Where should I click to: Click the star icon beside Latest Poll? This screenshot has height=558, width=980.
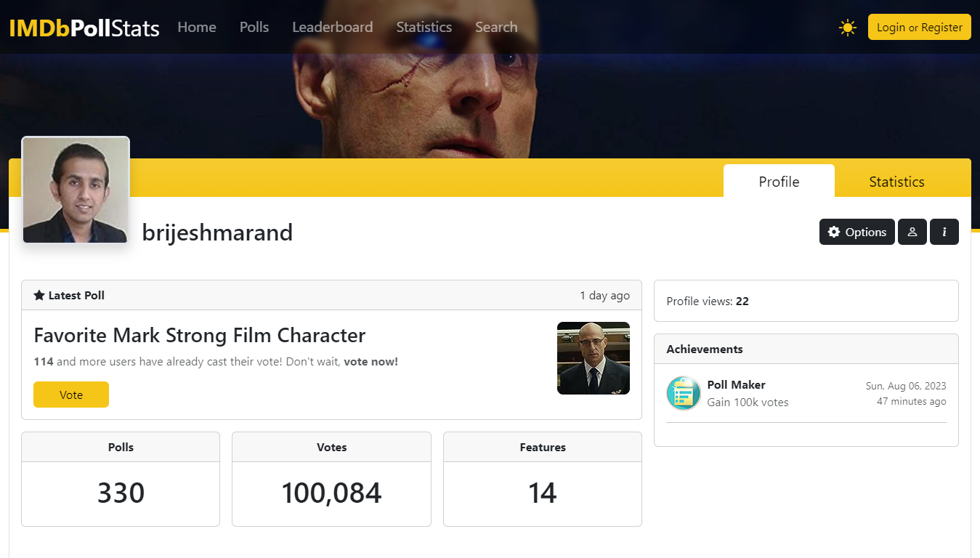pyautogui.click(x=39, y=295)
